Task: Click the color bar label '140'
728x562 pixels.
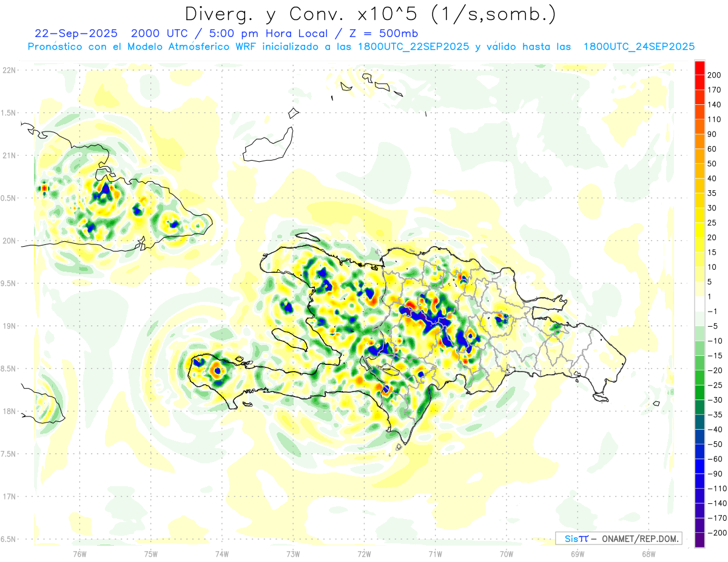Action: click(x=715, y=105)
